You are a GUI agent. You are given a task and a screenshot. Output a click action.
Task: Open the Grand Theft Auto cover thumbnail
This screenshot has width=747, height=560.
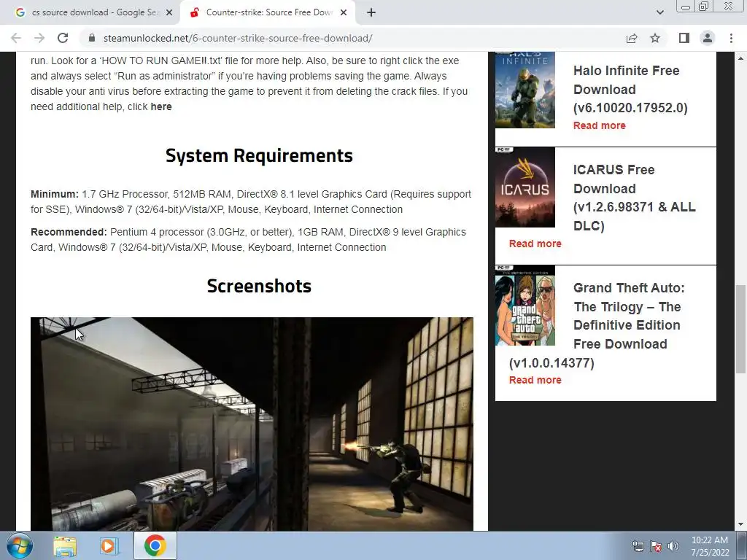(x=525, y=306)
